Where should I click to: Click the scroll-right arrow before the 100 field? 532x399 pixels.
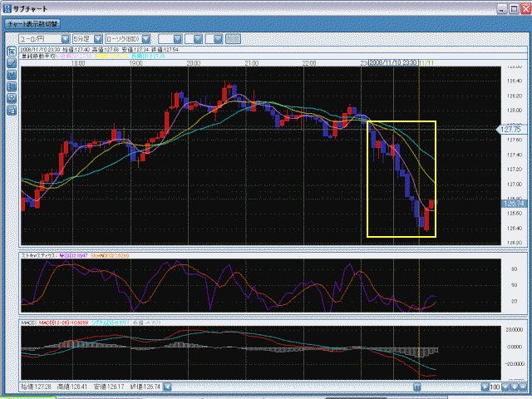tap(485, 386)
